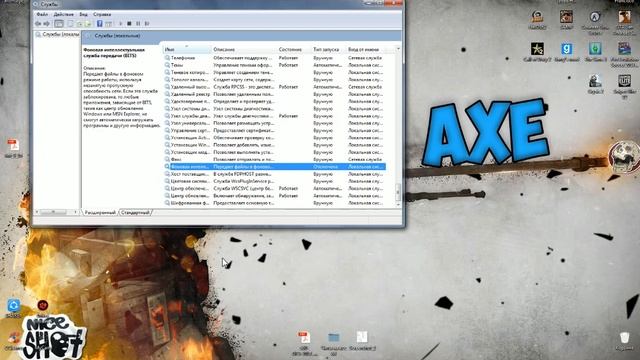The height and width of the screenshot is (360, 640).
Task: Open the Вид menu
Action: tap(84, 14)
